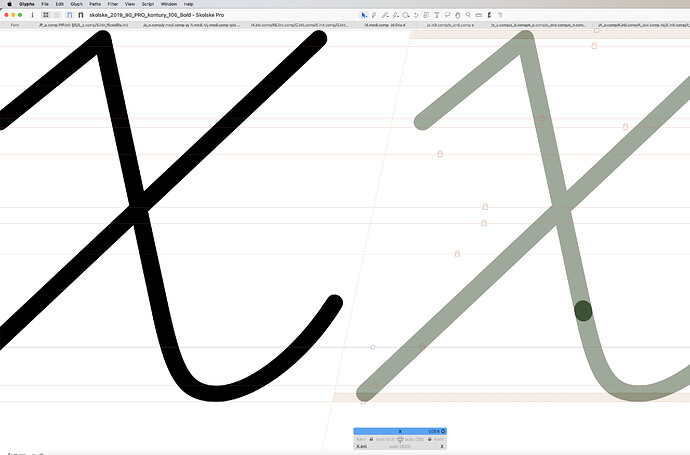
Task: Switch to the Hand tool
Action: 458,15
